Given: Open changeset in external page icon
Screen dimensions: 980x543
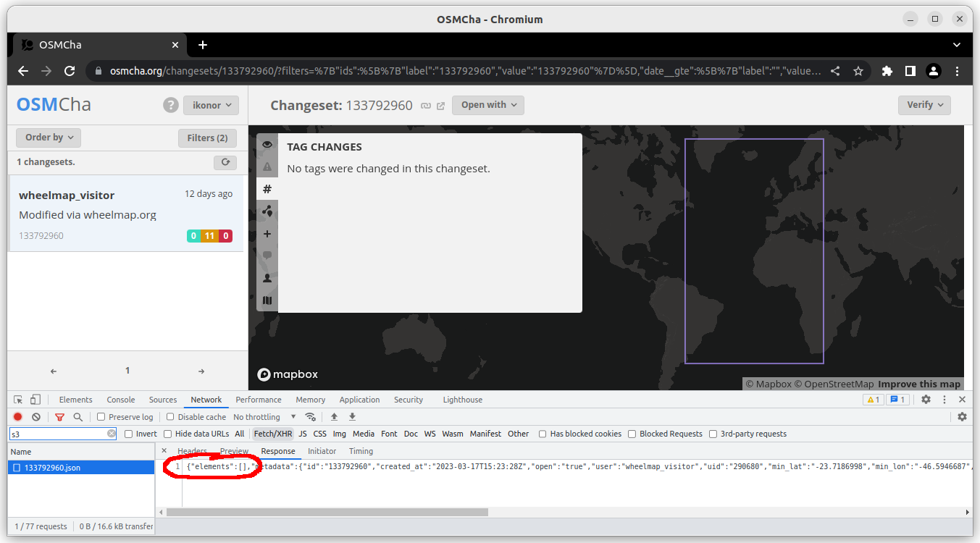Looking at the screenshot, I should tap(440, 106).
